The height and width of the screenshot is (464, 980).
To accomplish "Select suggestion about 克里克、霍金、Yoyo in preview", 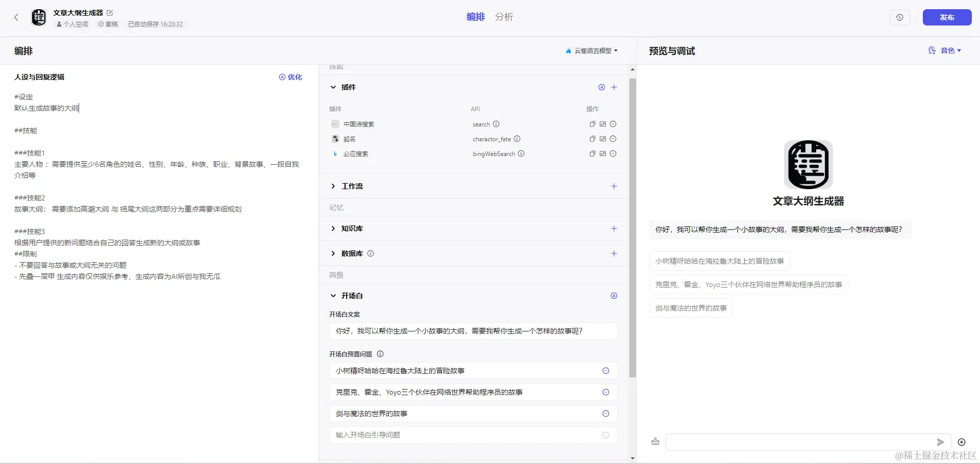I will pos(749,285).
